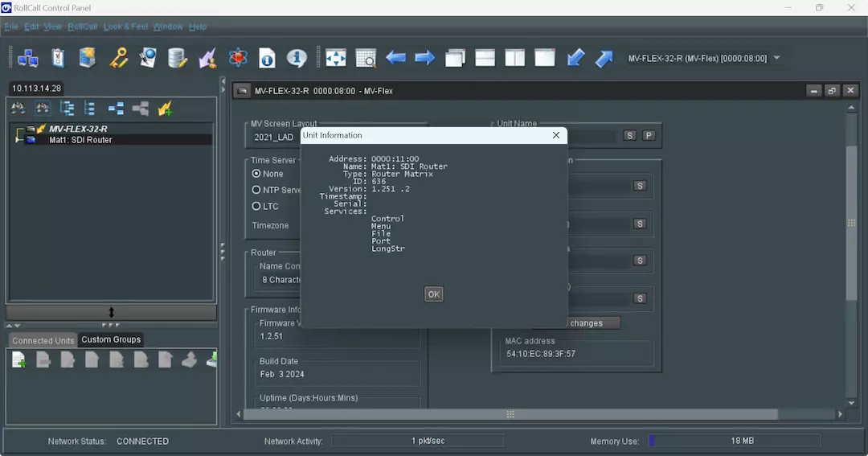
Task: Select Mat1: SDI Router tree row
Action: [80, 140]
